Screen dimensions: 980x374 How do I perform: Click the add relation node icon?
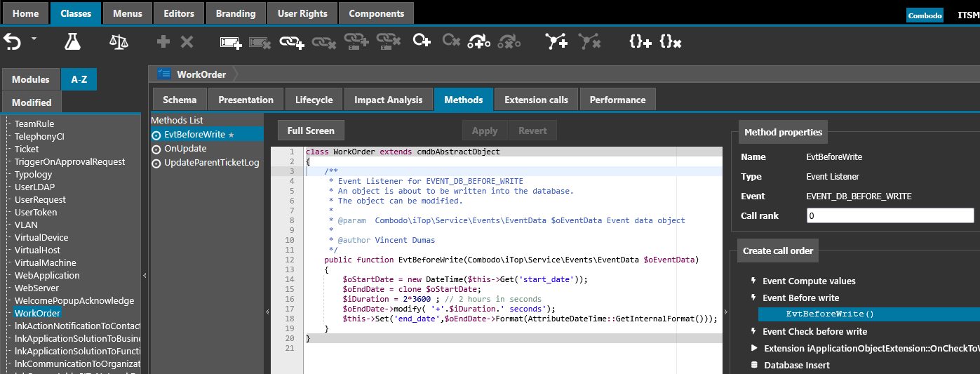coord(556,42)
